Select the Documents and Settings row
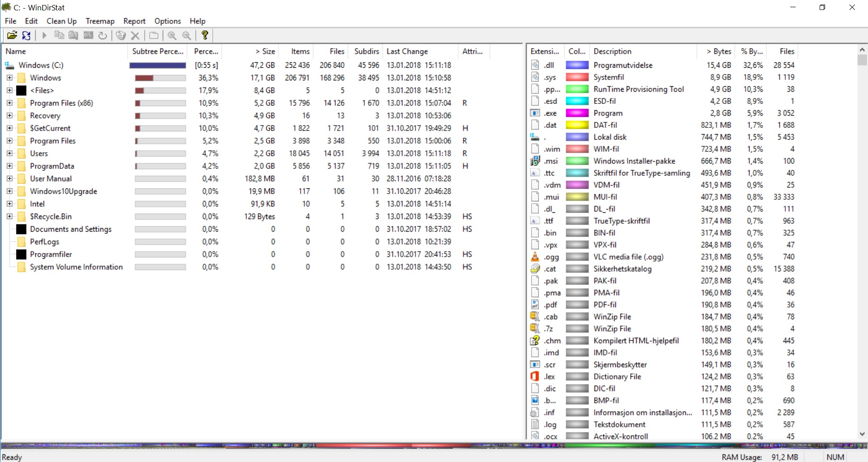The image size is (868, 462). click(x=244, y=229)
